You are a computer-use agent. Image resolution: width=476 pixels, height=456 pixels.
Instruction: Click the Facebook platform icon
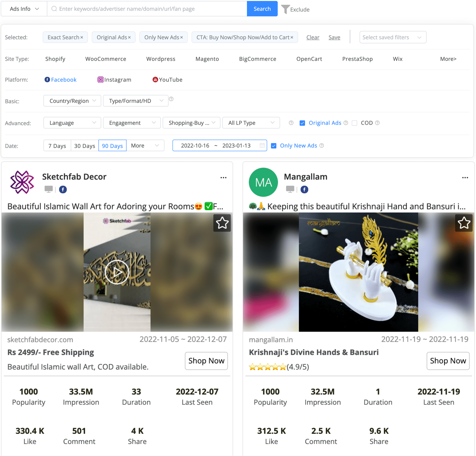point(47,80)
